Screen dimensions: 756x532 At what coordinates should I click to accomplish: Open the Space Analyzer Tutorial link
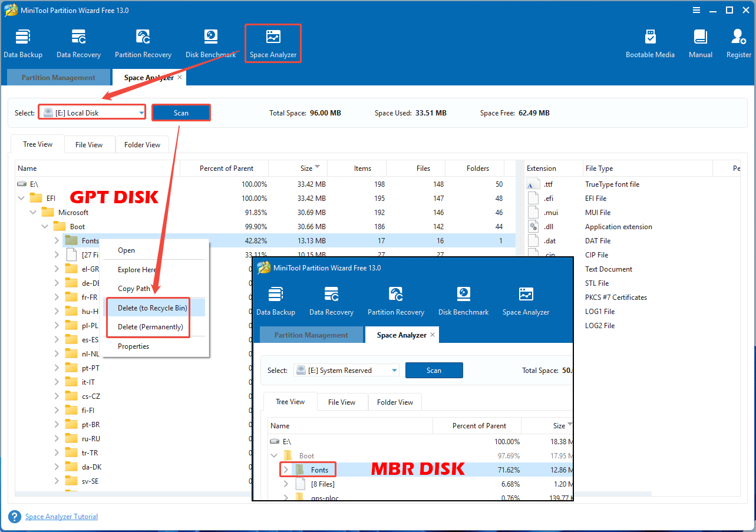[x=61, y=516]
